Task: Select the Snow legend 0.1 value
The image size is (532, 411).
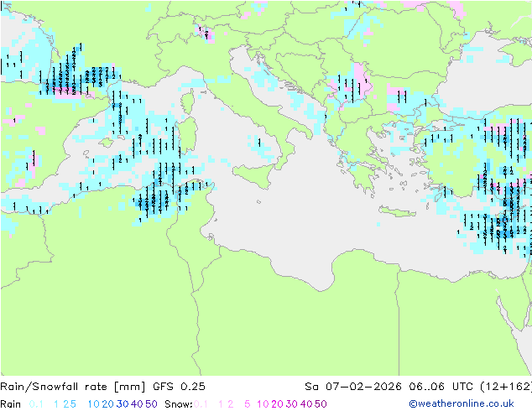Action: point(201,404)
